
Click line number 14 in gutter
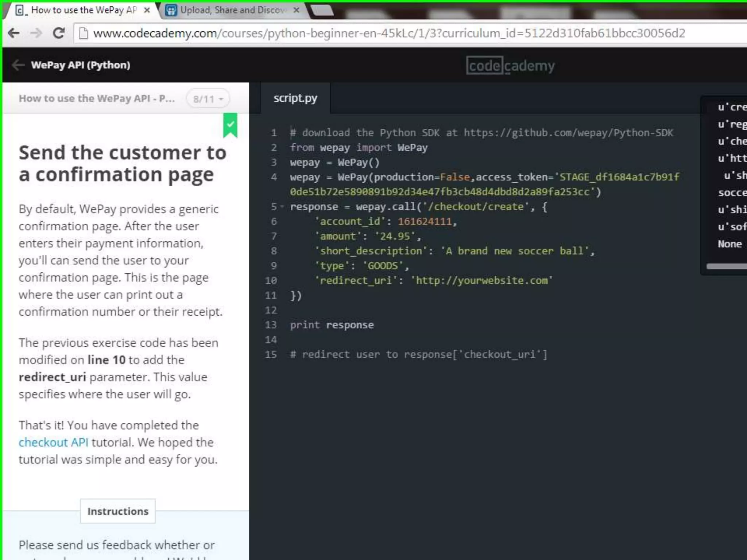[x=271, y=340]
